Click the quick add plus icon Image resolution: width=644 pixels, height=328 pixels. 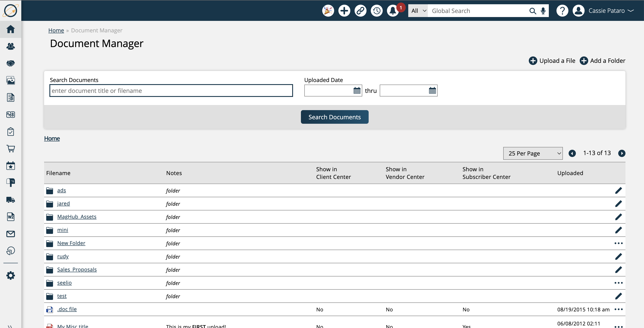coord(344,11)
